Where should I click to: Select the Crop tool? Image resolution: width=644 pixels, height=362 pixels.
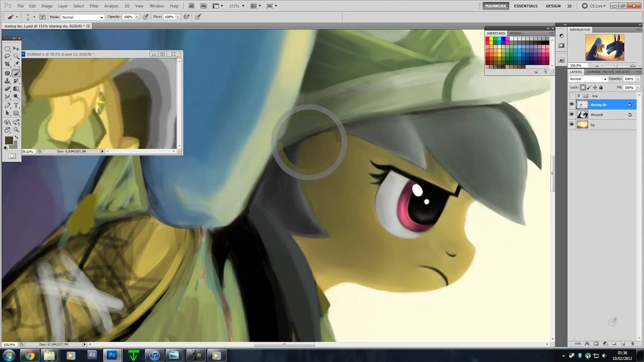(x=7, y=64)
